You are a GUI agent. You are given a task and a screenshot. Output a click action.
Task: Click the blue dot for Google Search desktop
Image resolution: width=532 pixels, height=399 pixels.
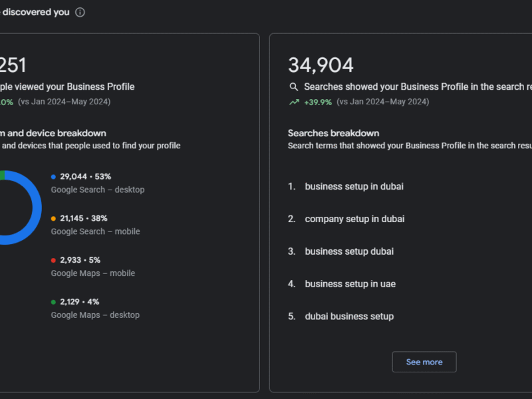tap(53, 177)
